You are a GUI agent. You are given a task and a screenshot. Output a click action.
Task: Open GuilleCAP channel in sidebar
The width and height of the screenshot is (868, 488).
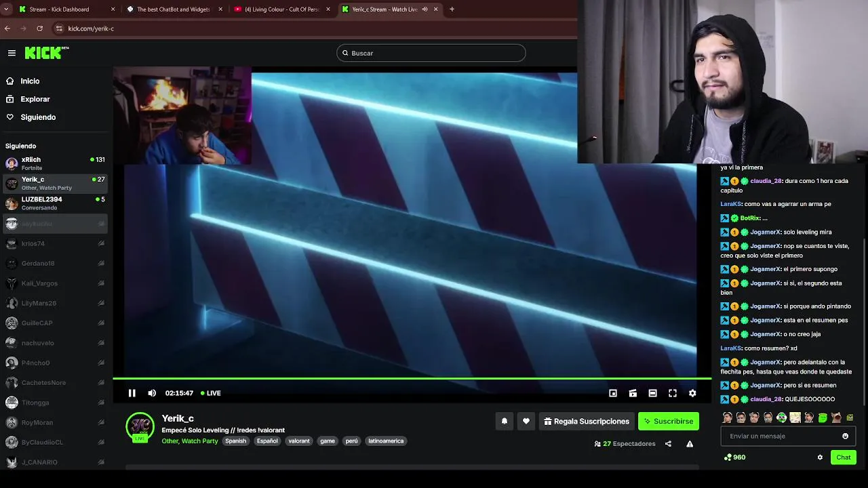56,323
